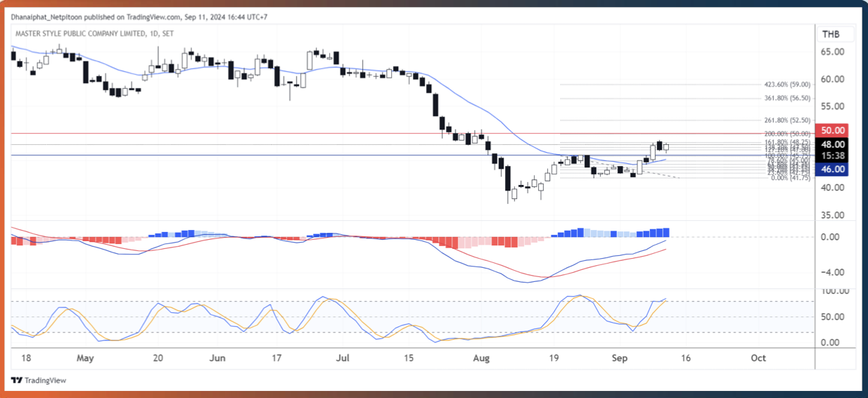The height and width of the screenshot is (398, 868).
Task: Click the May label on time axis
Action: click(x=85, y=358)
